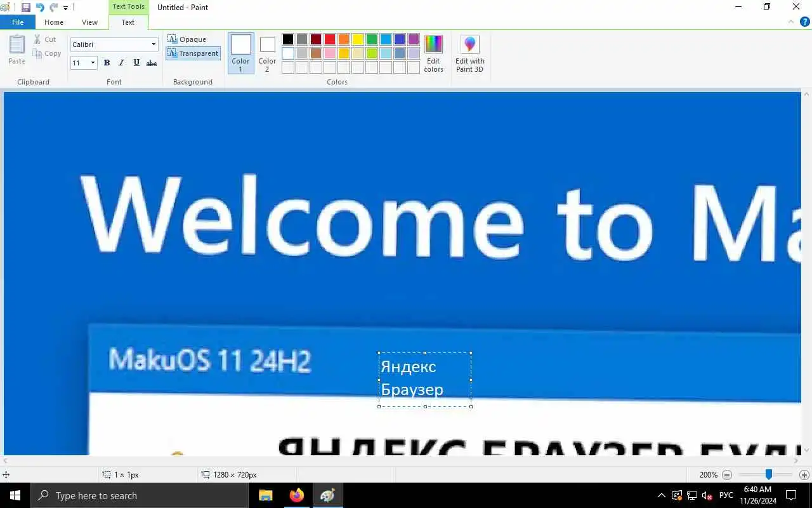Pick the black color swatch
This screenshot has height=508, width=812.
[288, 39]
